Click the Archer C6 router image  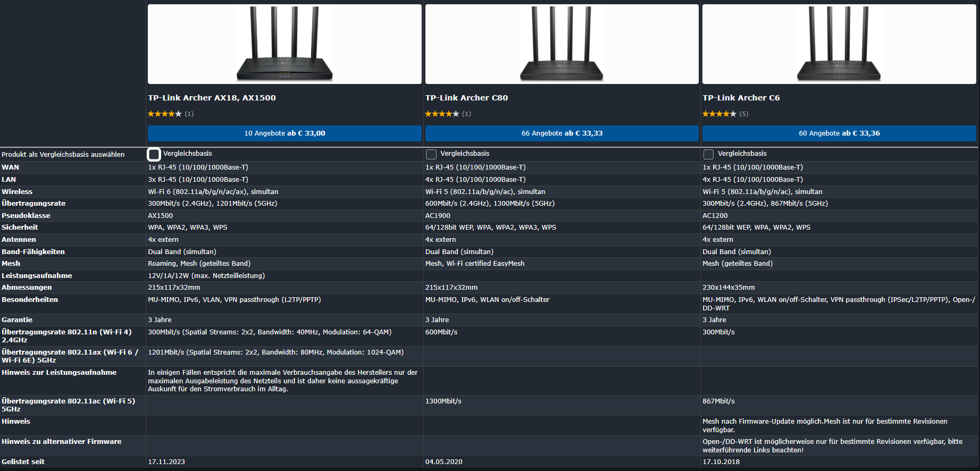pyautogui.click(x=839, y=44)
